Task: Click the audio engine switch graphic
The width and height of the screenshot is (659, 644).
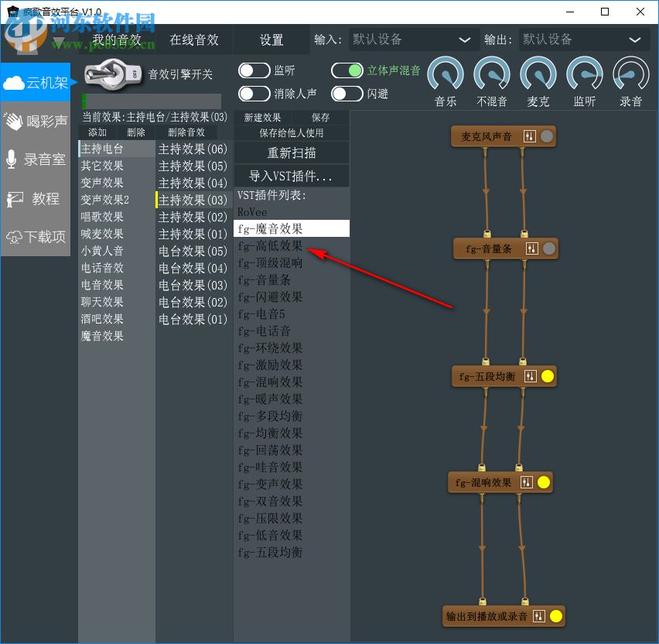Action: [111, 74]
